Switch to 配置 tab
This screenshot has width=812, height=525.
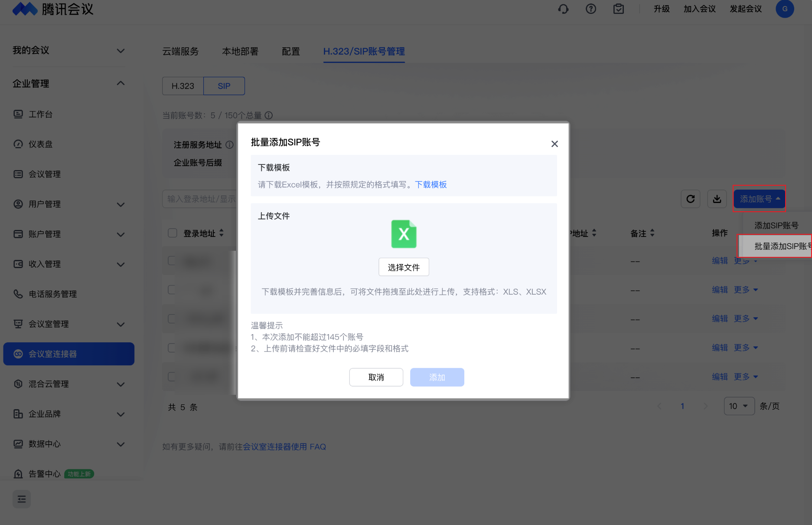[x=291, y=51]
